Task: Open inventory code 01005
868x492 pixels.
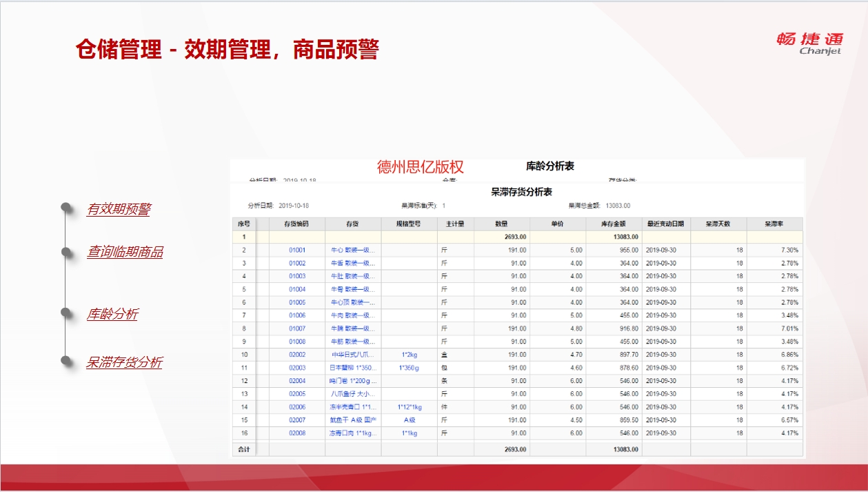Action: pyautogui.click(x=297, y=302)
